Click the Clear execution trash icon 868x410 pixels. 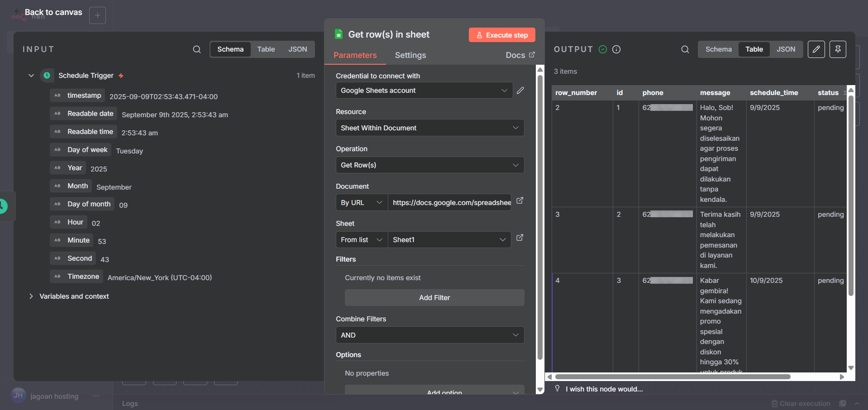click(x=774, y=404)
